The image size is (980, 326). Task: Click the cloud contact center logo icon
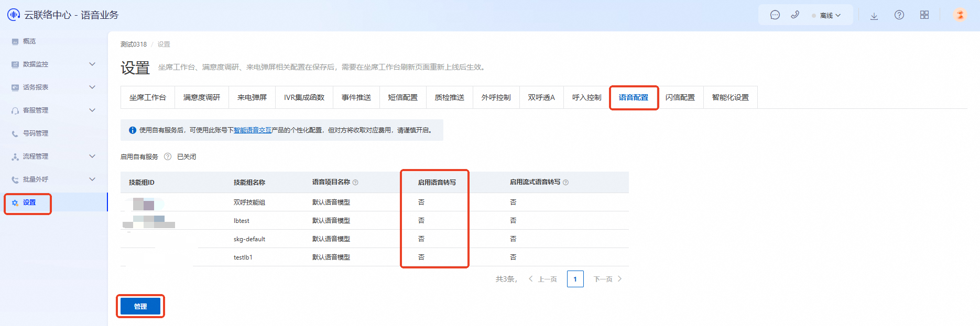(x=13, y=15)
